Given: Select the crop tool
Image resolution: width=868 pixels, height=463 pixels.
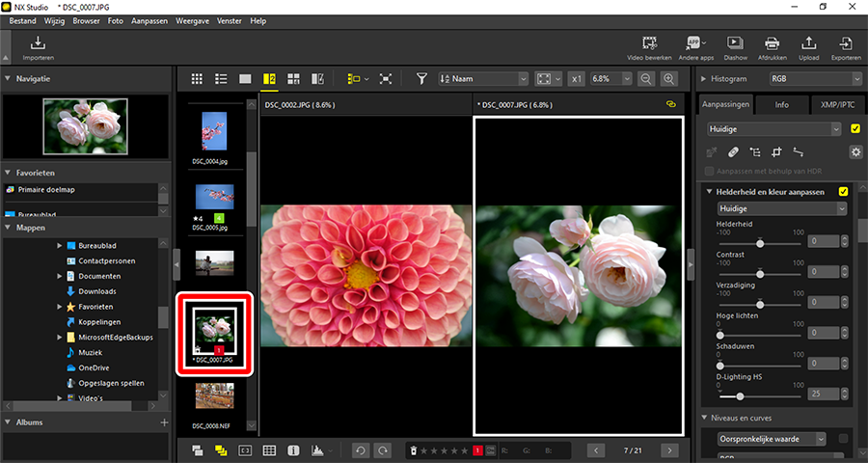Looking at the screenshot, I should 776,151.
